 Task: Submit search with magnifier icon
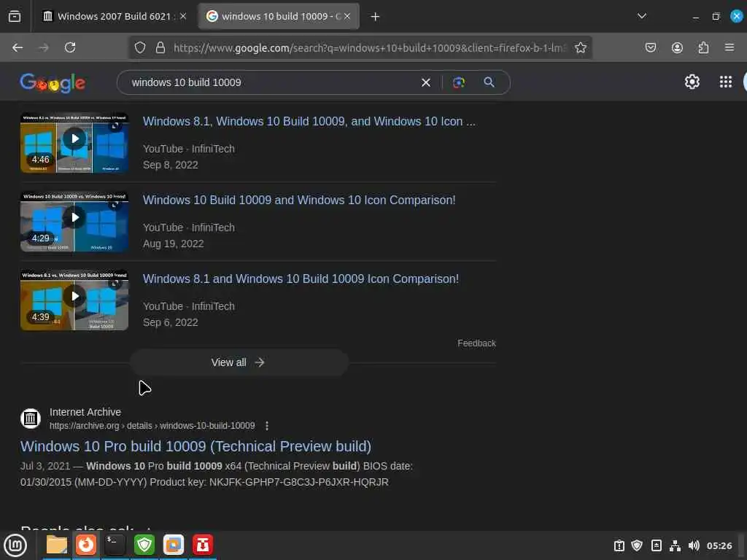[489, 82]
